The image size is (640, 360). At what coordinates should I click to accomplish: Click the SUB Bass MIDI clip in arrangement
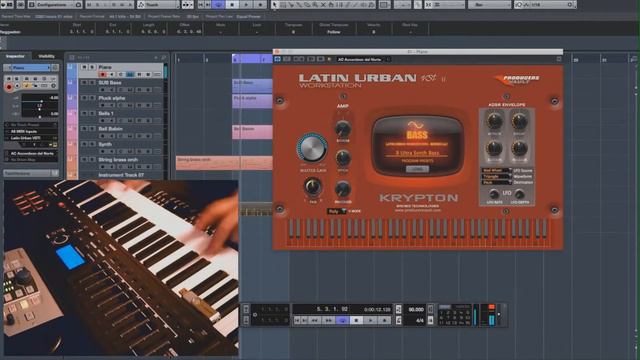point(252,86)
